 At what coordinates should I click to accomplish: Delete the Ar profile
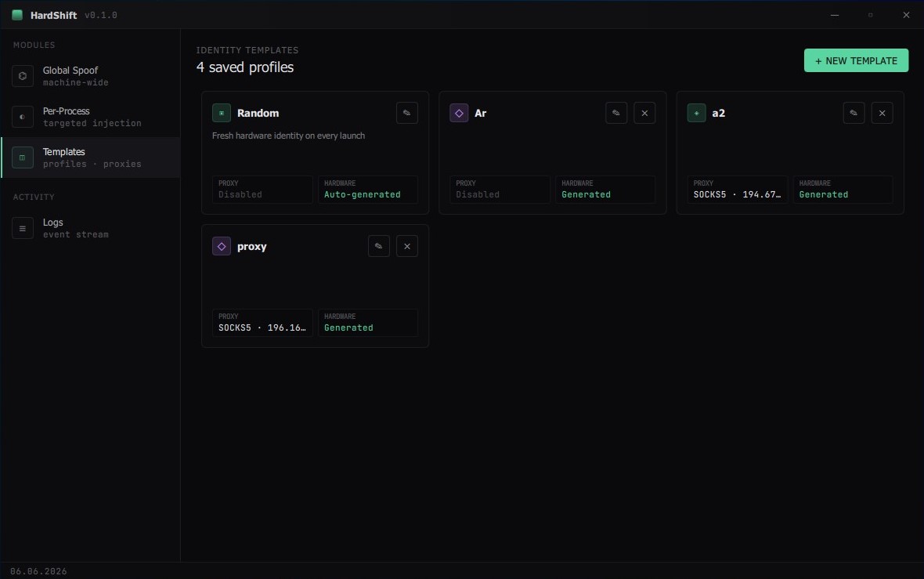pos(644,113)
